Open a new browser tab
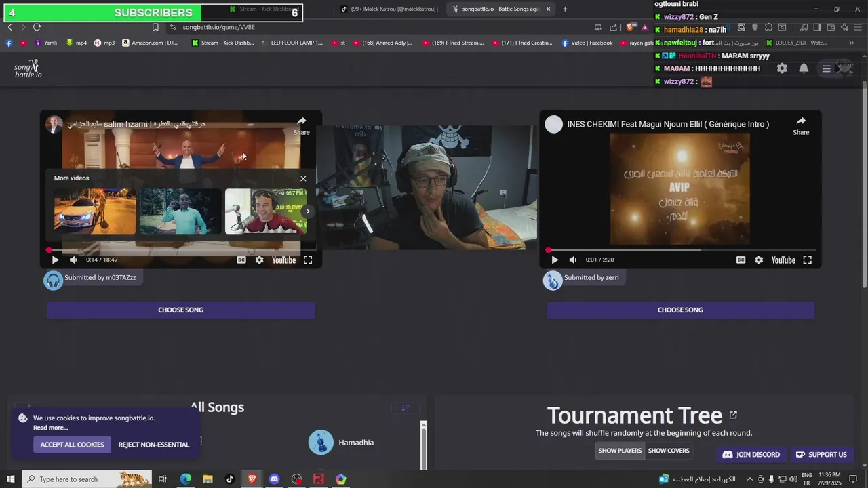This screenshot has width=868, height=488. tap(565, 9)
